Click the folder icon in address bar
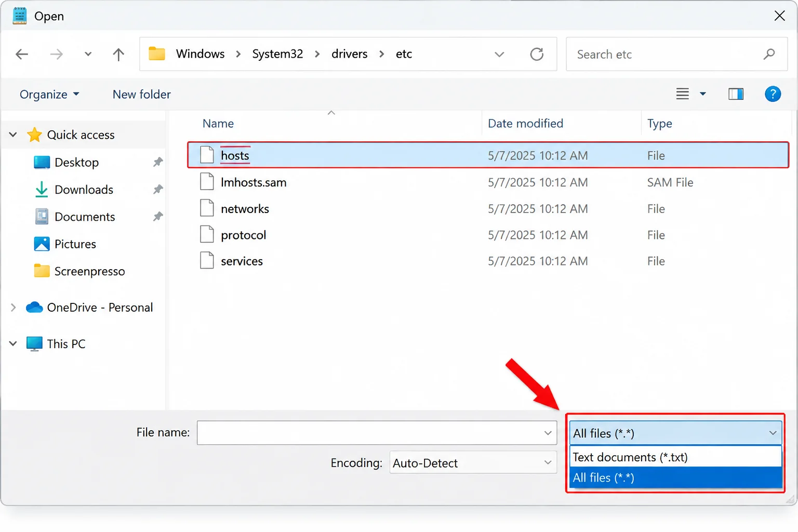Viewport: 798px width, 532px height. click(157, 54)
